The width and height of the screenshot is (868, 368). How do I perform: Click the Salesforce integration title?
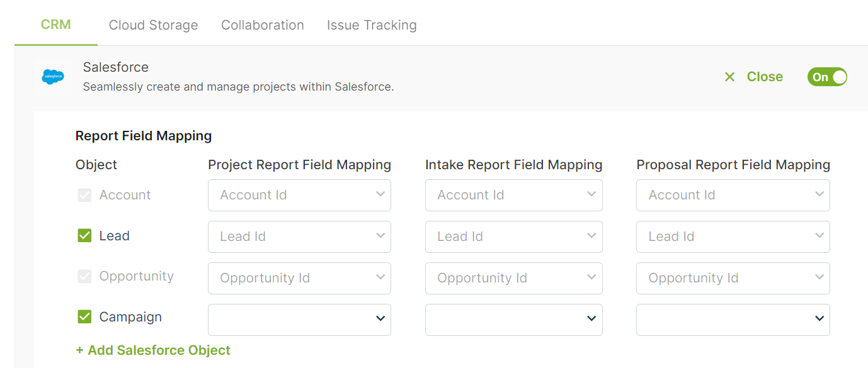coord(116,67)
